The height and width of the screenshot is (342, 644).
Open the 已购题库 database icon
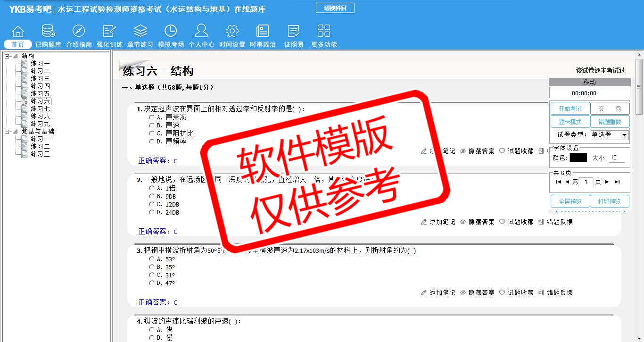coord(48,32)
